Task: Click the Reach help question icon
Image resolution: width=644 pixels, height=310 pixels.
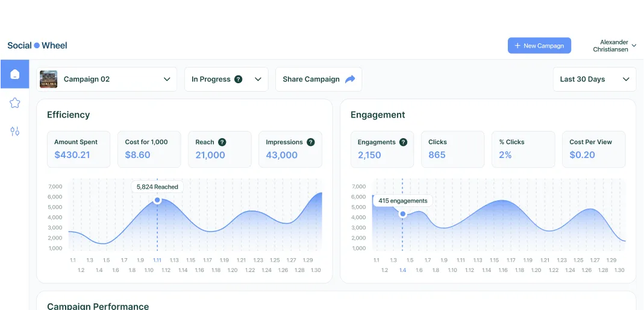Action: pos(222,142)
